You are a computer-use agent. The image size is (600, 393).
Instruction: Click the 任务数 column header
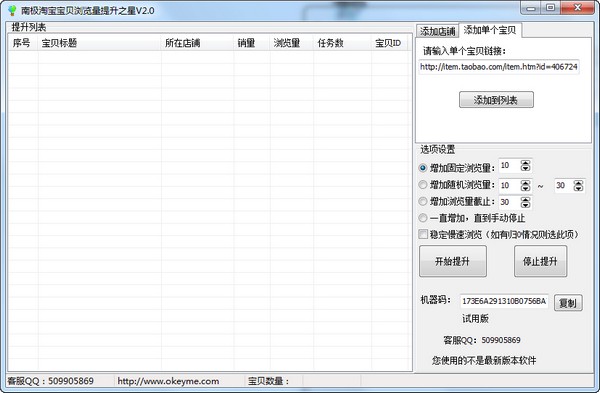click(342, 43)
